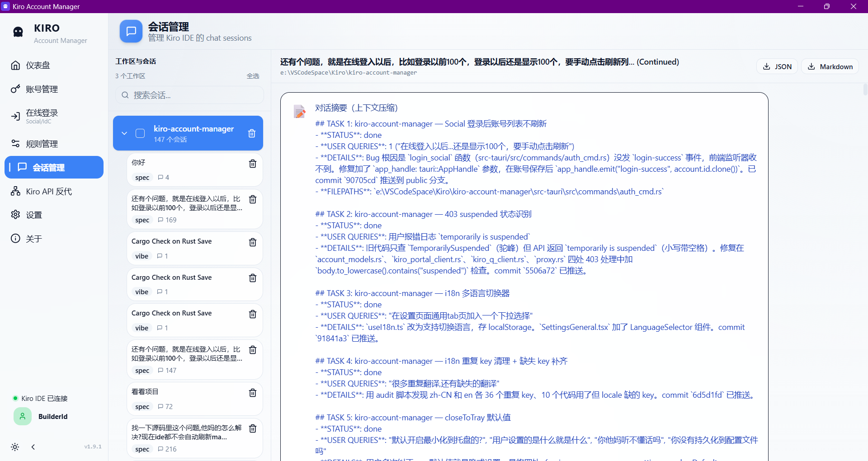Click the document summary icon beside 对话摘要
The height and width of the screenshot is (461, 868).
tap(299, 111)
